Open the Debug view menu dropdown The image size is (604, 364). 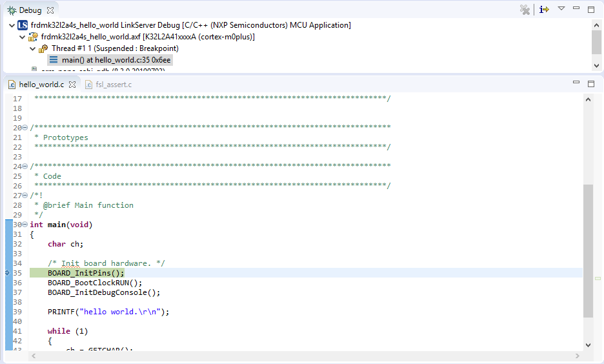pos(561,9)
